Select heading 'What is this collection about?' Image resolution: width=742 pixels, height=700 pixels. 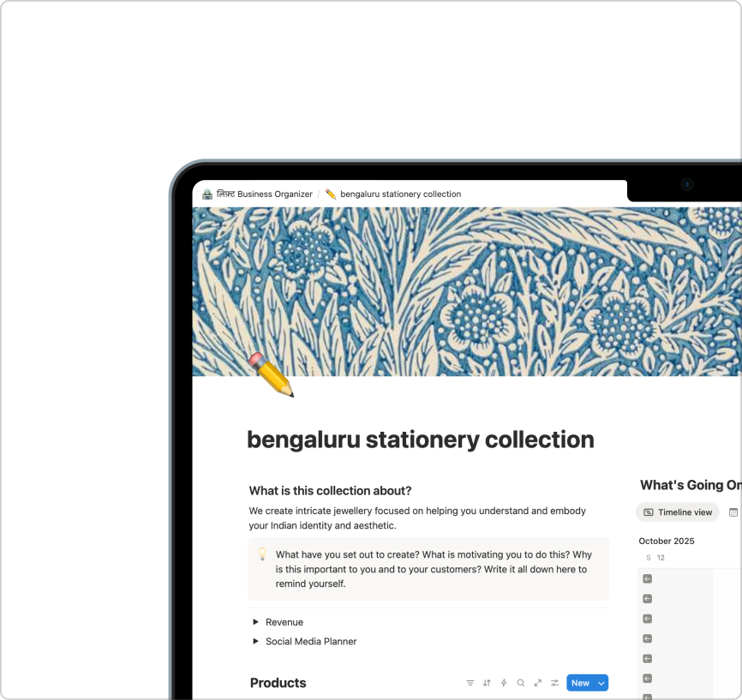pos(331,491)
